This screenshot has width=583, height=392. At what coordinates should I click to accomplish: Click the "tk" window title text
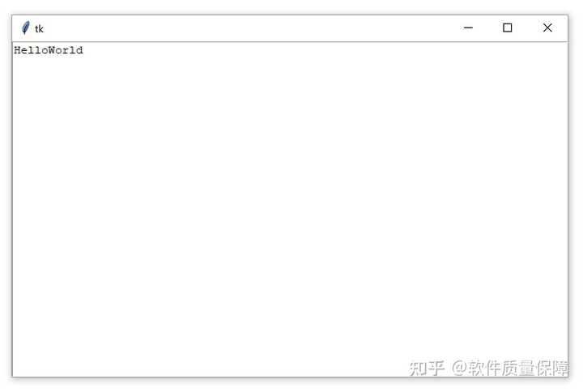(x=39, y=29)
